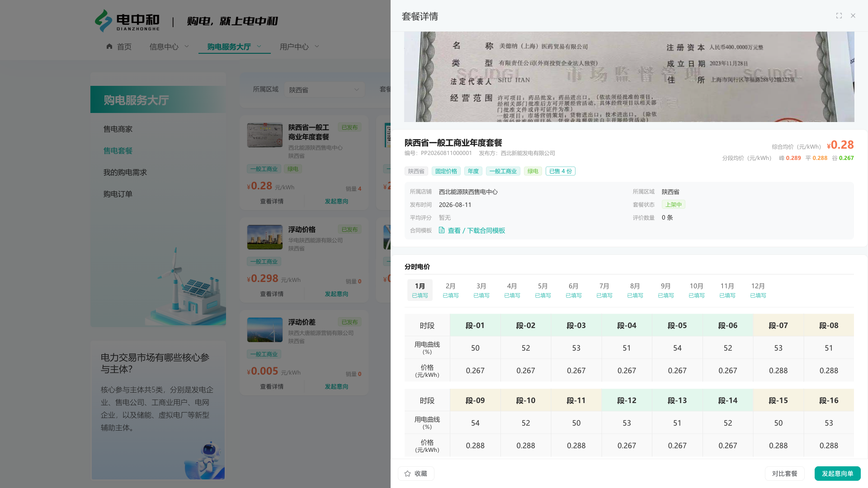868x488 pixels.
Task: Expand the 购电服务大厅 menu chevron
Action: (x=259, y=46)
